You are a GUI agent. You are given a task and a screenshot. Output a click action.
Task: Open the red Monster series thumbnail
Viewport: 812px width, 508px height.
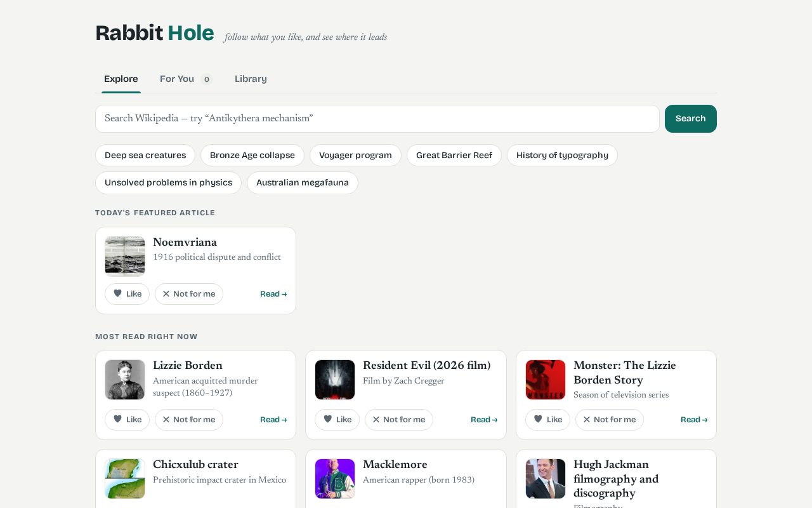click(546, 380)
